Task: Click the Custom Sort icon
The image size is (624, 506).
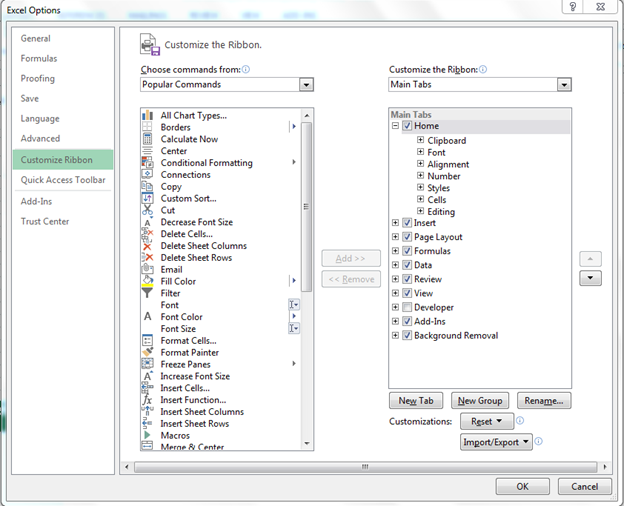Action: tap(147, 198)
